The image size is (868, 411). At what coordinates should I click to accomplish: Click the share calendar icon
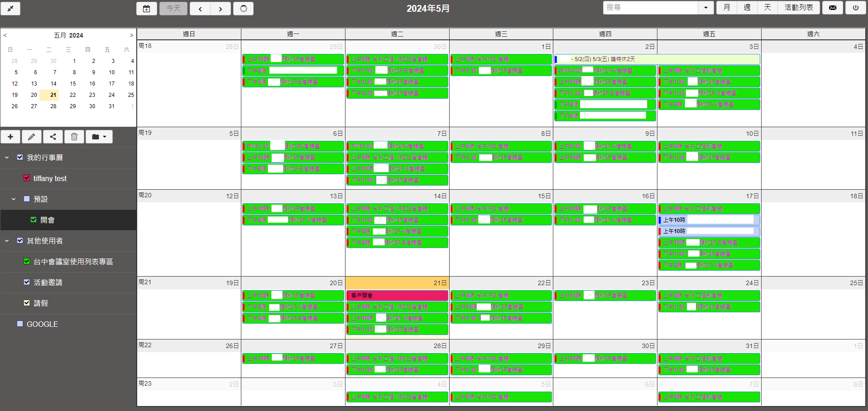coord(53,137)
